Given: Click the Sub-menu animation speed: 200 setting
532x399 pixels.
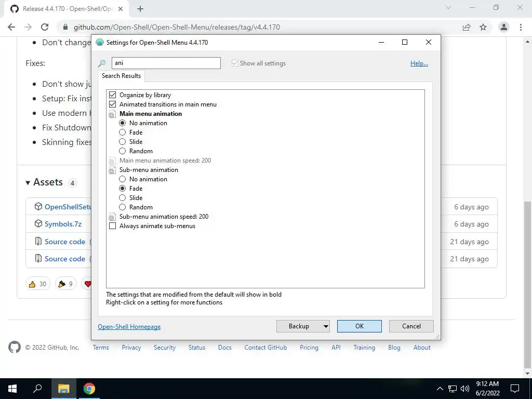Looking at the screenshot, I should 164,217.
